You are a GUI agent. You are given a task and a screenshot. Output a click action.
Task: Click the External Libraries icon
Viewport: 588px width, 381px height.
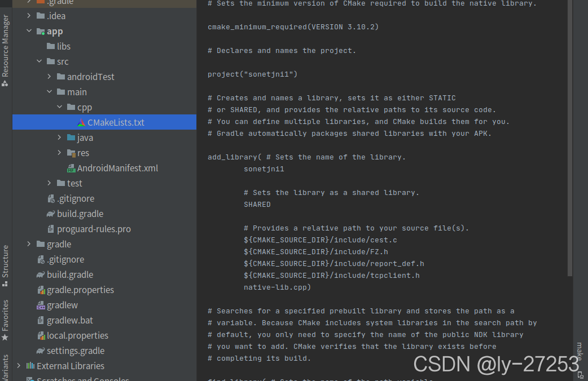(30, 366)
